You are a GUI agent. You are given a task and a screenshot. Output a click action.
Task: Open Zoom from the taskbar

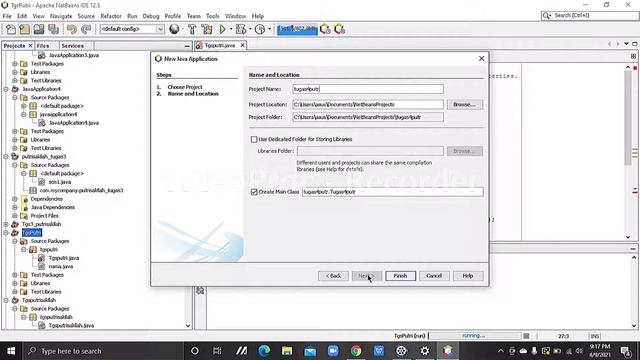(x=333, y=351)
